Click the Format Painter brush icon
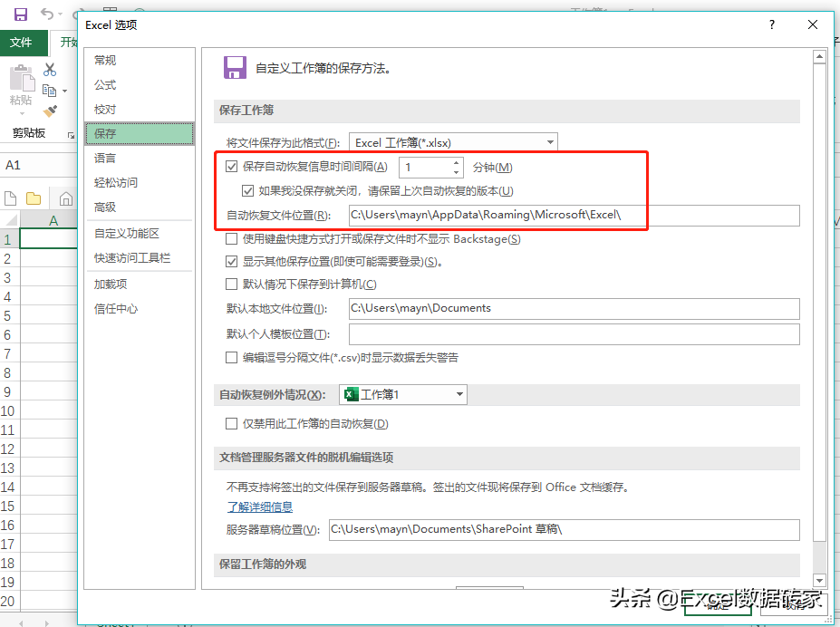 tap(50, 111)
